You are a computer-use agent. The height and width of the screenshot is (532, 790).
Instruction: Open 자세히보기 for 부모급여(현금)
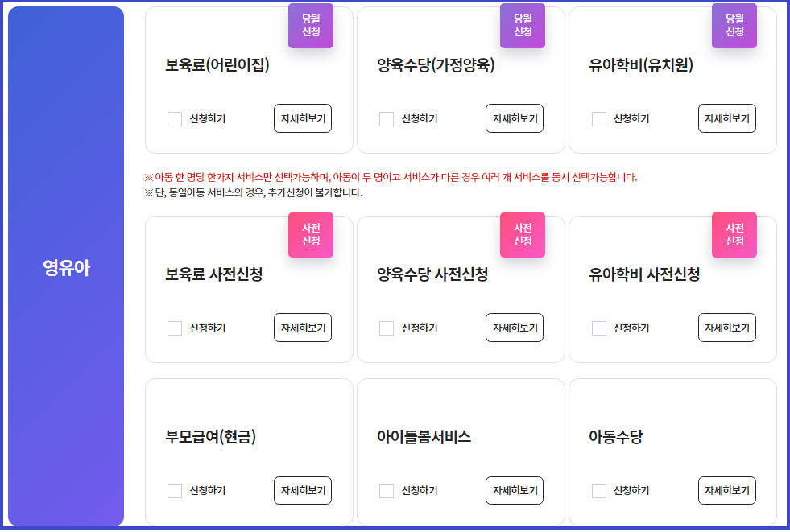tap(302, 490)
